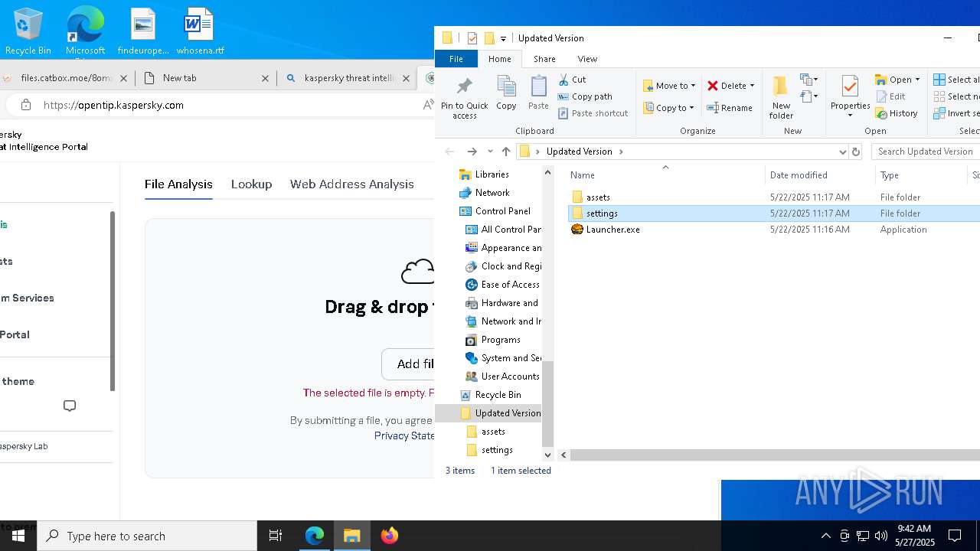Click Copy path in the ribbon
Screen dimensions: 980x551
[585, 96]
